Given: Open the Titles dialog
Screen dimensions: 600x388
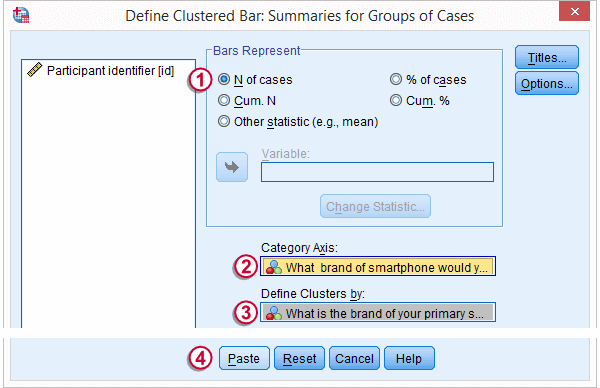Looking at the screenshot, I should [x=547, y=57].
